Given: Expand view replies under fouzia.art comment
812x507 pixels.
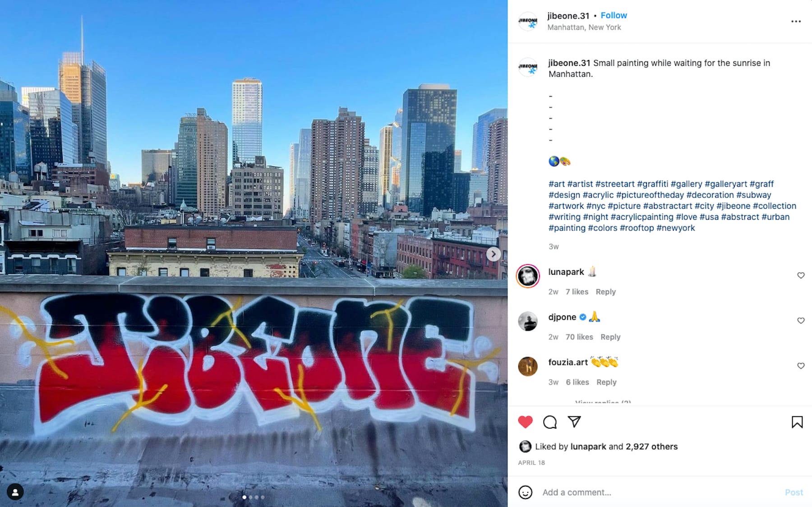Looking at the screenshot, I should 603,402.
